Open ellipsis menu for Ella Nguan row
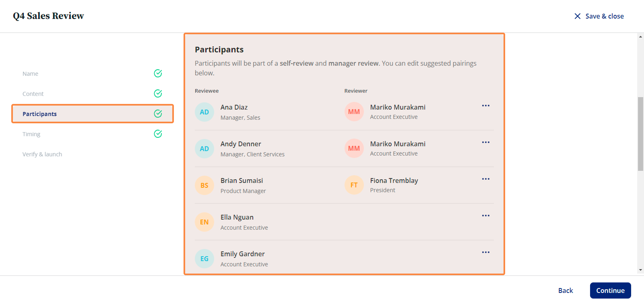Viewport: 644px width, 305px height. pyautogui.click(x=485, y=216)
